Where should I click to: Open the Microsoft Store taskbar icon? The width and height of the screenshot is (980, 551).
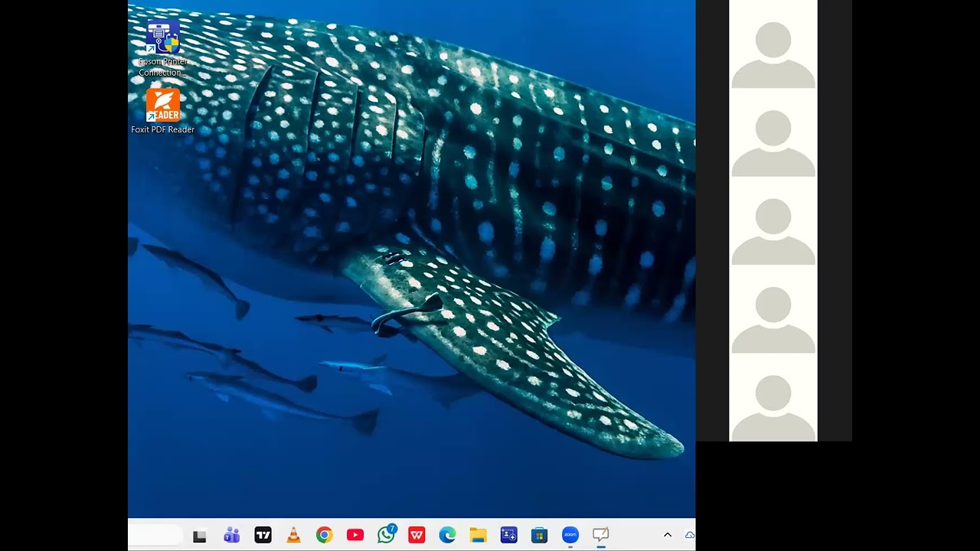[x=540, y=536]
